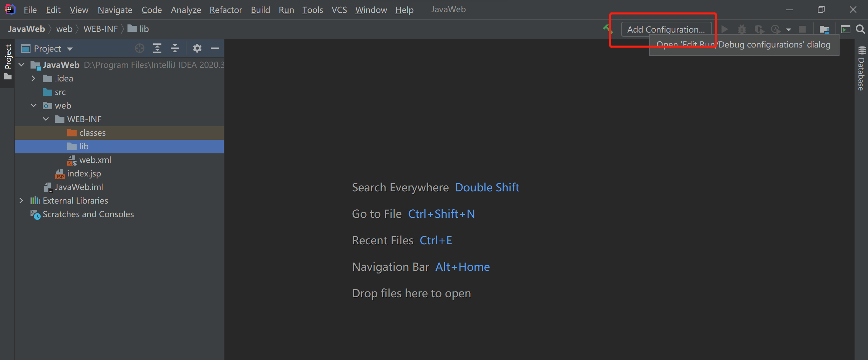Image resolution: width=868 pixels, height=360 pixels.
Task: Open Search Everywhere magnifier icon
Action: 861,29
